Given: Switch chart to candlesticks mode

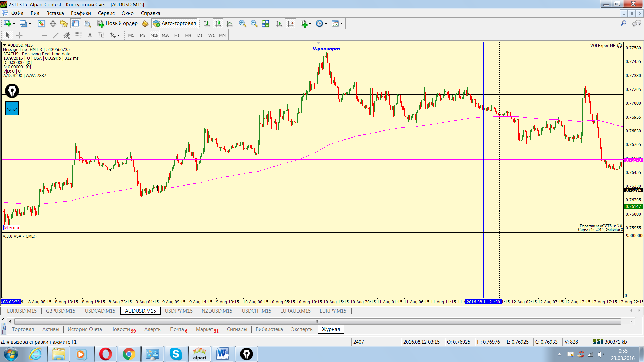Looking at the screenshot, I should point(218,24).
